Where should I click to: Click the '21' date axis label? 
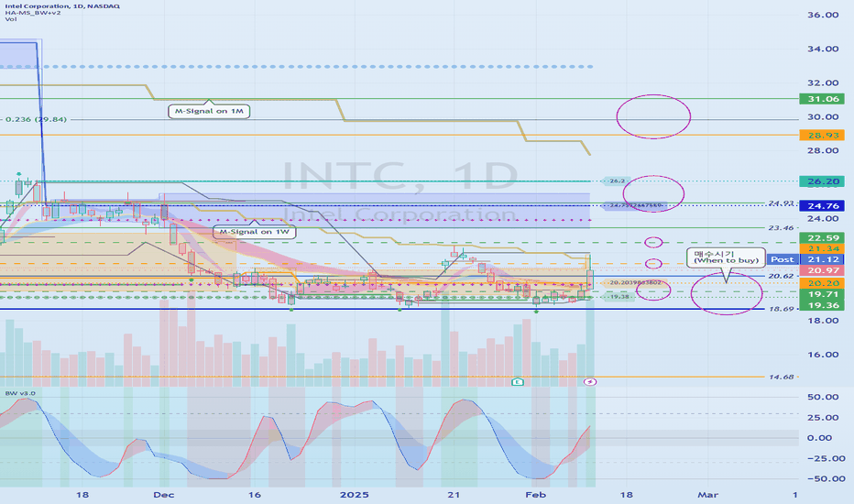[x=454, y=495]
